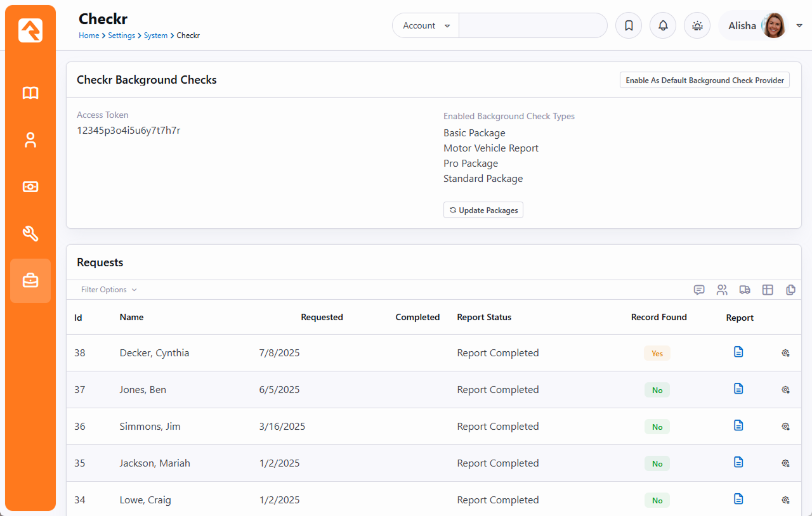Image resolution: width=812 pixels, height=516 pixels.
Task: Expand the Account dropdown
Action: pos(426,26)
